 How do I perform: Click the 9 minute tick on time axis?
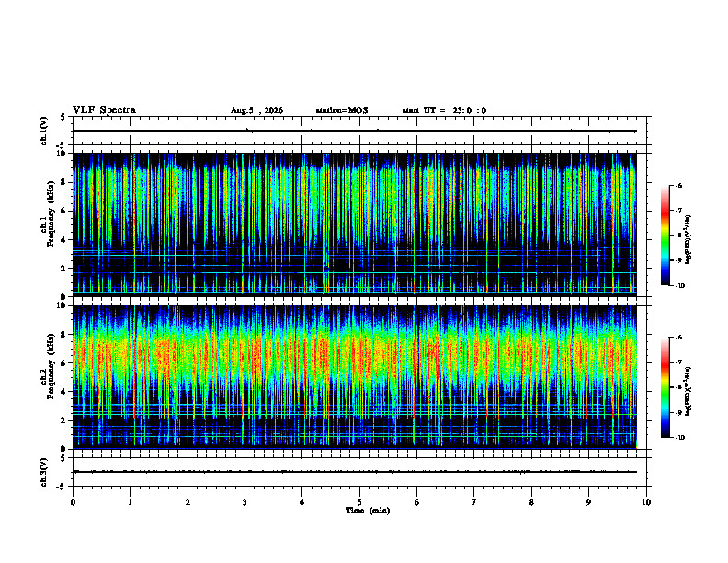(588, 502)
